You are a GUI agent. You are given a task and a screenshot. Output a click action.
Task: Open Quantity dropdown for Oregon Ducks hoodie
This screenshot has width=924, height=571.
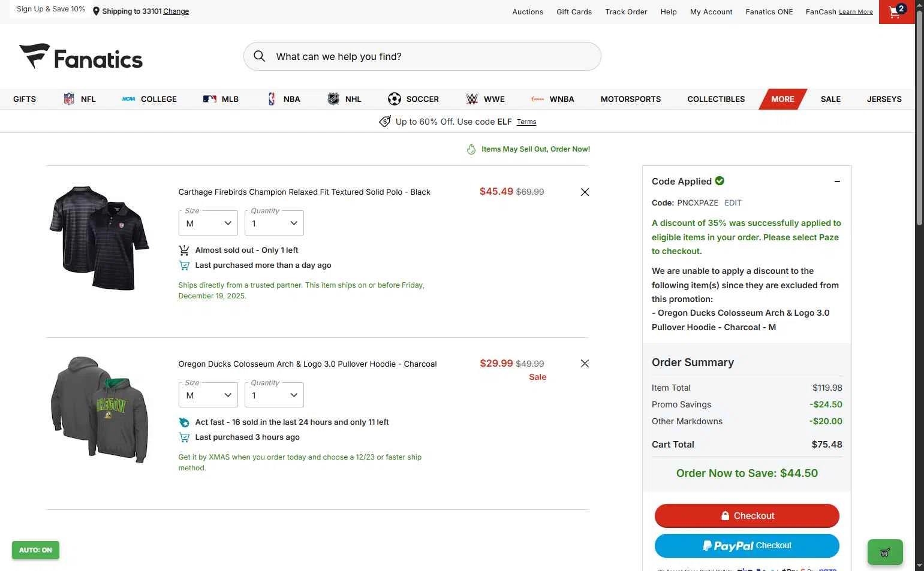pyautogui.click(x=274, y=395)
